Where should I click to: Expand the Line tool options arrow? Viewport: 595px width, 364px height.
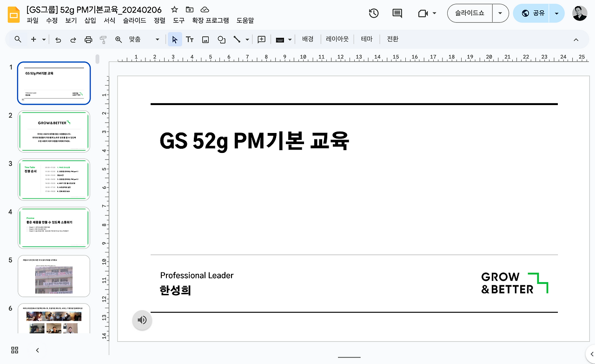tap(246, 39)
